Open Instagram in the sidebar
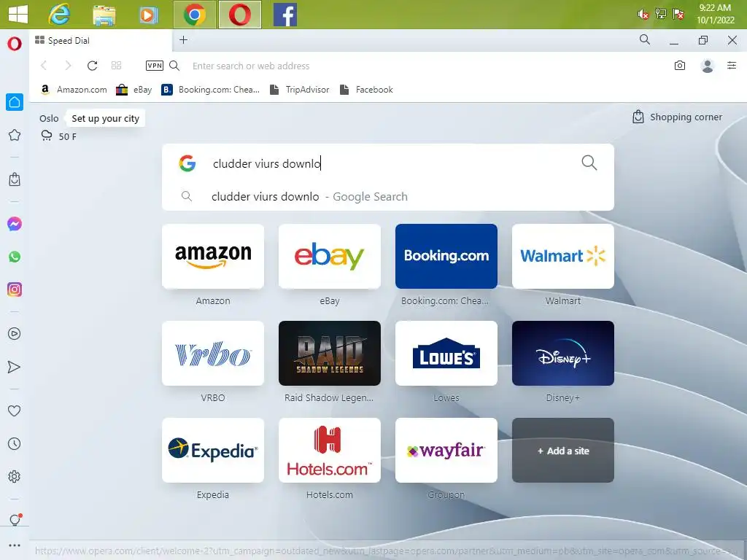Image resolution: width=747 pixels, height=560 pixels. point(15,289)
